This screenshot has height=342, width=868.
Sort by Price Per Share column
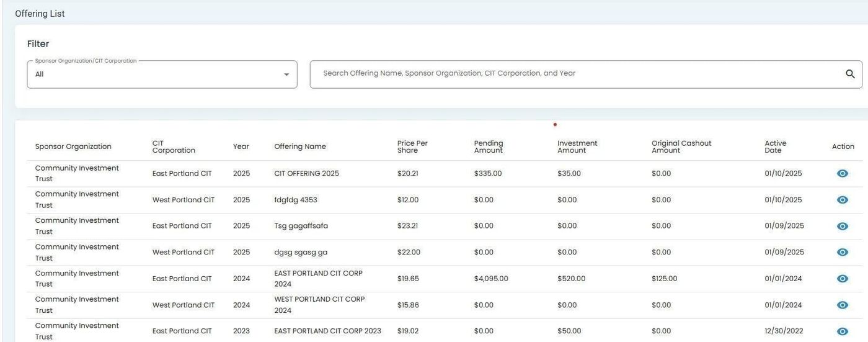click(x=412, y=146)
